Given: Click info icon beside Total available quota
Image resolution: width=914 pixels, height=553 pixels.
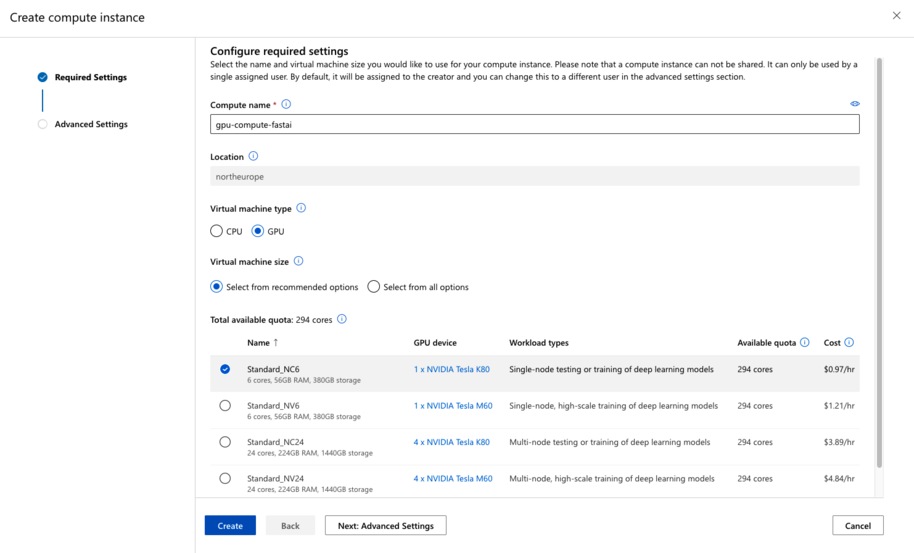Looking at the screenshot, I should pos(342,320).
